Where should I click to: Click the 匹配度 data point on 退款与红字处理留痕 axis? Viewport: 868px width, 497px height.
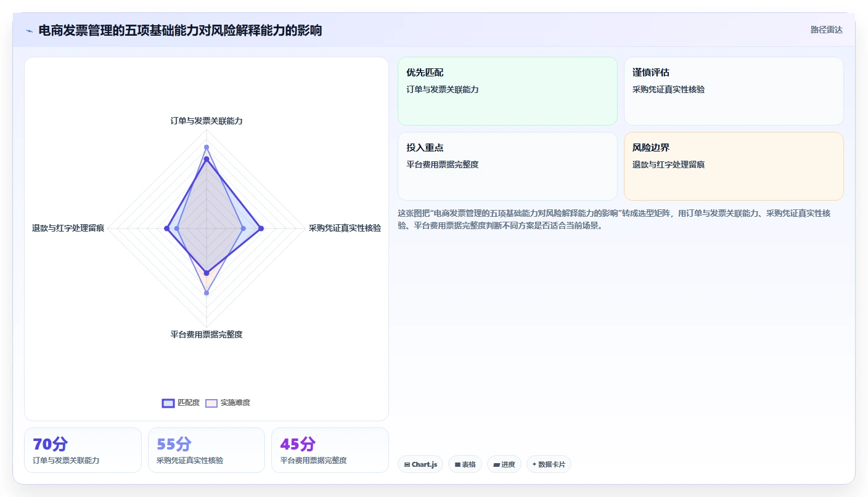(166, 228)
